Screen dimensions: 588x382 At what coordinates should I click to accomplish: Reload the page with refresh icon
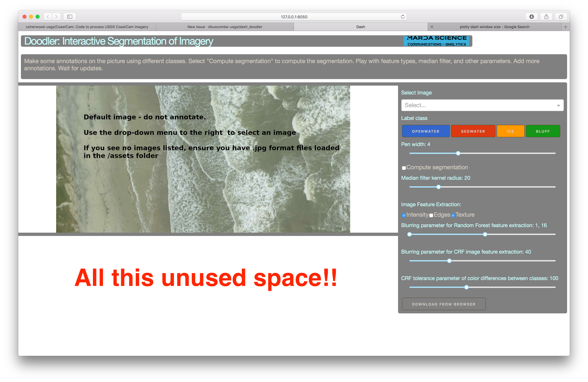pyautogui.click(x=402, y=17)
